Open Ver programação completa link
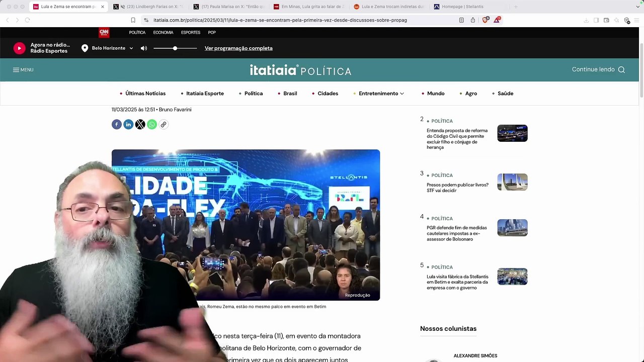Viewport: 644px width, 362px height. (x=238, y=48)
